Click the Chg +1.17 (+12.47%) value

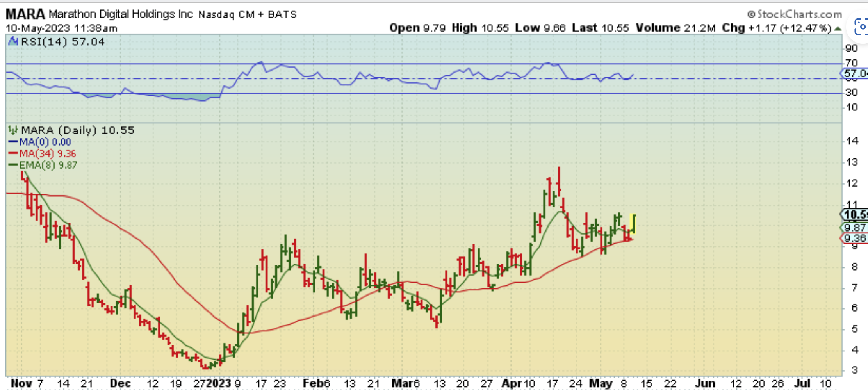(x=777, y=28)
